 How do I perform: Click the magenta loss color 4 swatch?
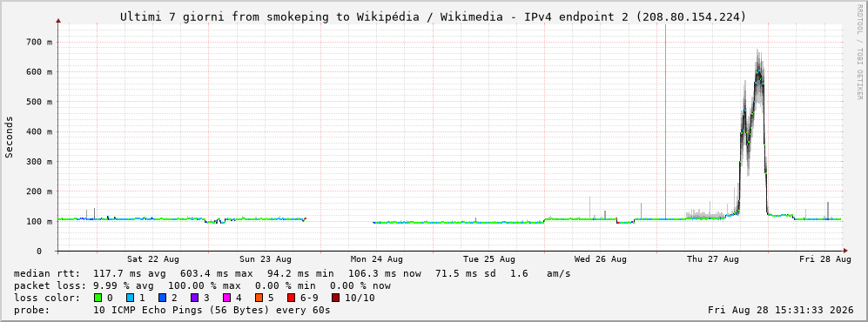[227, 299]
